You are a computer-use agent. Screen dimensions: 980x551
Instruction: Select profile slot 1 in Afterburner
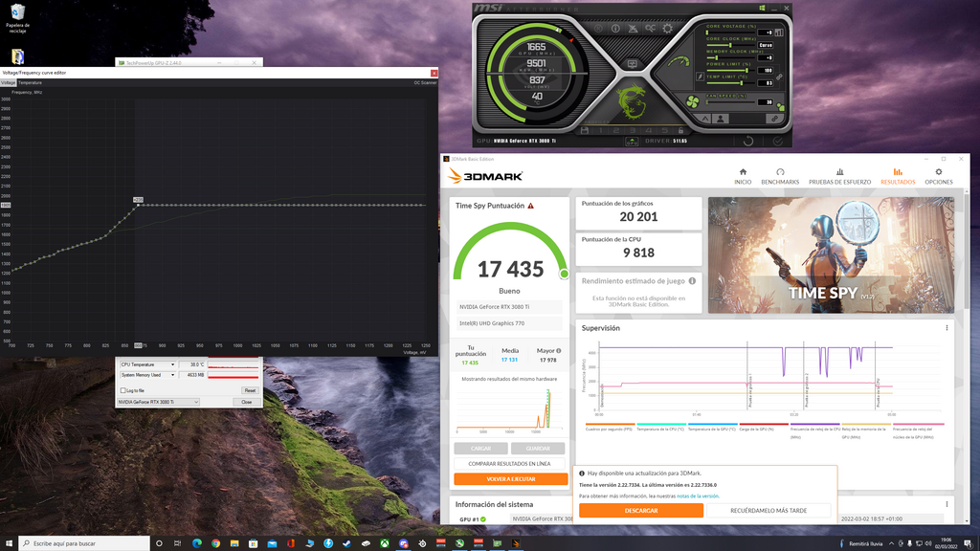click(601, 130)
